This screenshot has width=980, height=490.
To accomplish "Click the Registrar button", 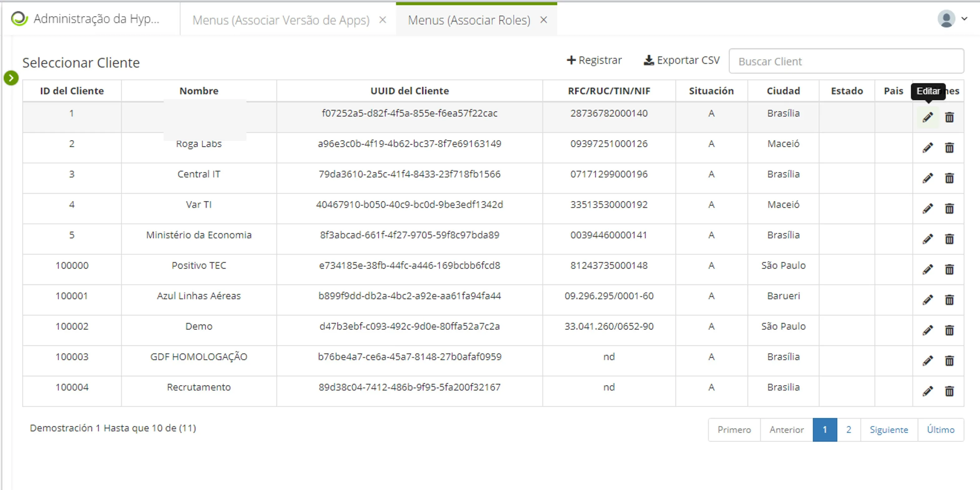I will point(594,60).
